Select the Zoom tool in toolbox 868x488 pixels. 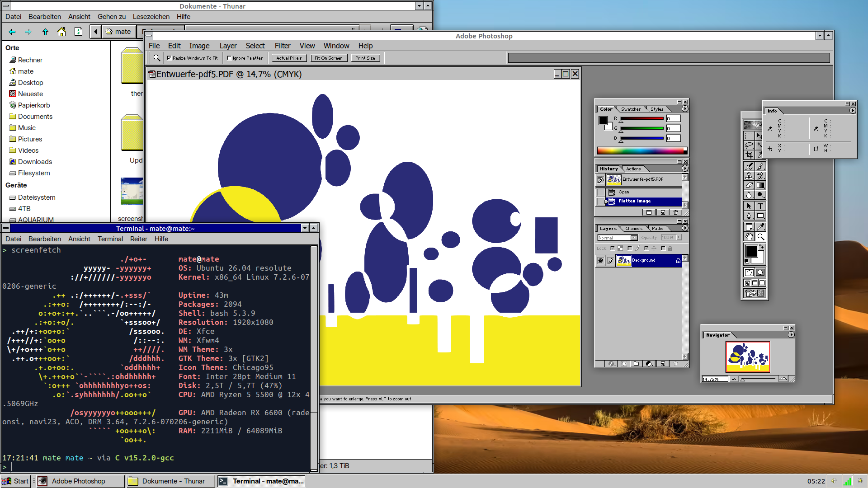point(760,236)
